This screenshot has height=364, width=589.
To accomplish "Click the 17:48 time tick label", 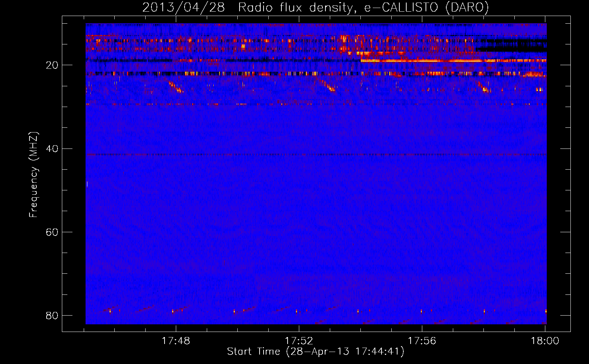I will (x=176, y=341).
